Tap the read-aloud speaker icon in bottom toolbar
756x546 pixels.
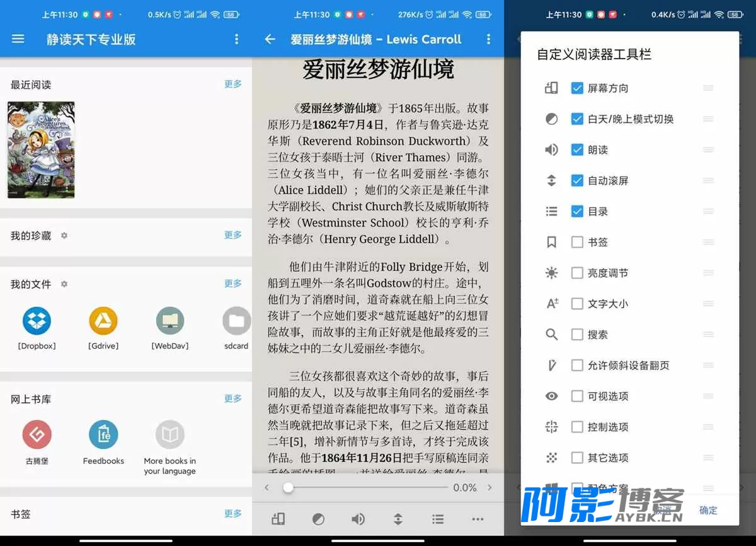pos(358,519)
